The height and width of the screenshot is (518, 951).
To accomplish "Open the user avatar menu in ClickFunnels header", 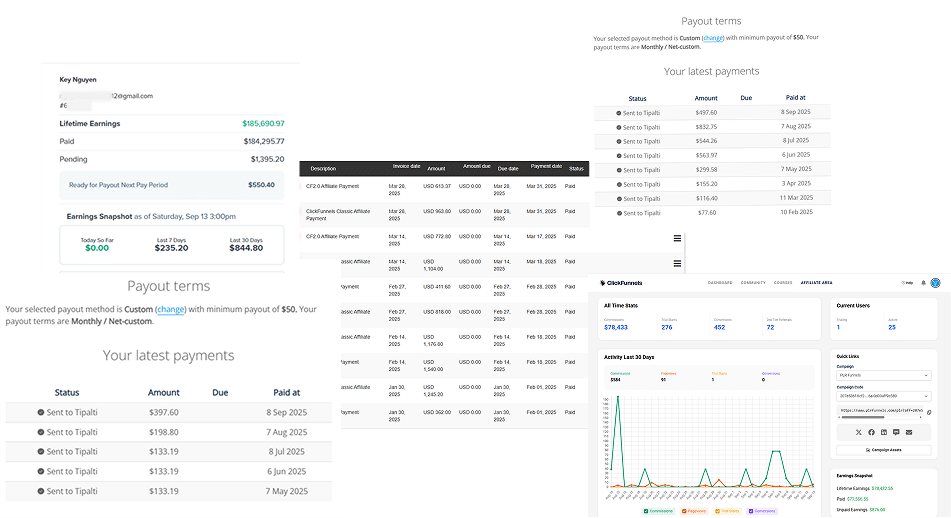I will click(x=935, y=283).
